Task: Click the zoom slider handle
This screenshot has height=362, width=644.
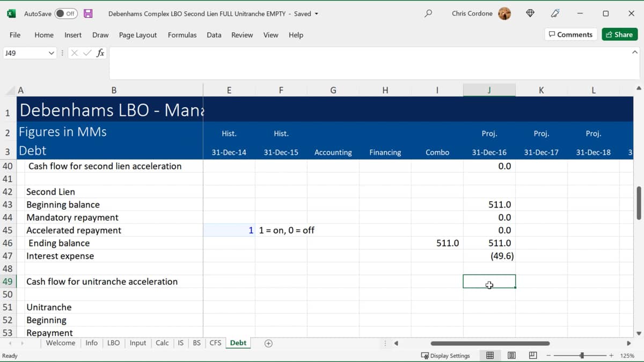Action: pyautogui.click(x=582, y=356)
